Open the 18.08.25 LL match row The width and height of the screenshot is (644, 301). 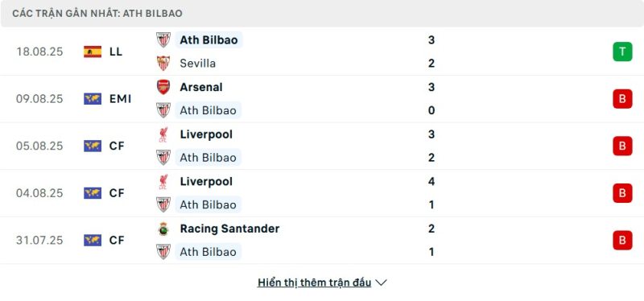click(322, 52)
